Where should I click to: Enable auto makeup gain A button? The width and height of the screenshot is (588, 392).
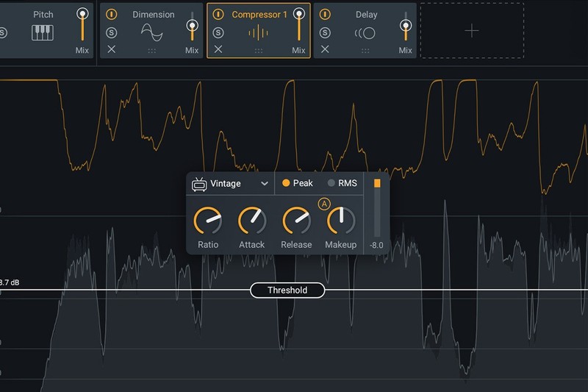point(324,203)
